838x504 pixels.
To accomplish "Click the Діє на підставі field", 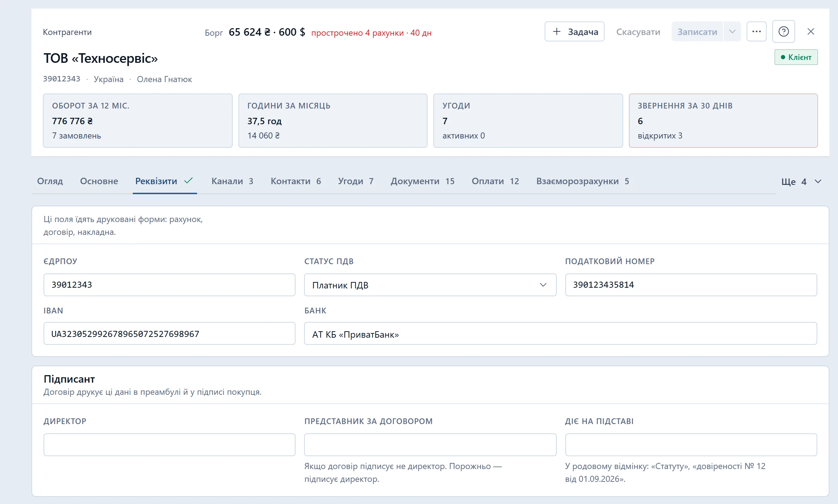I will pos(691,445).
